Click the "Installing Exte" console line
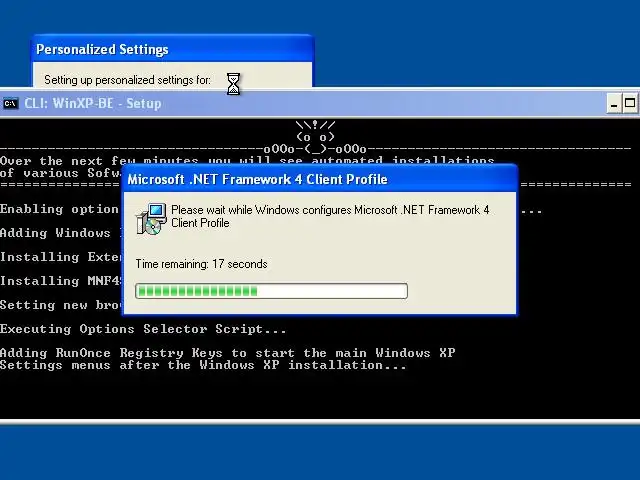 tap(60, 257)
